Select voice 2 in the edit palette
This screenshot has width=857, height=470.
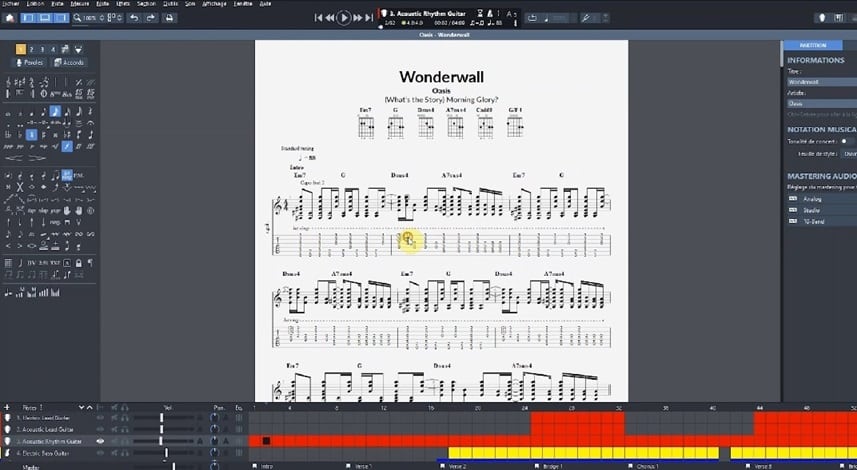pos(32,49)
